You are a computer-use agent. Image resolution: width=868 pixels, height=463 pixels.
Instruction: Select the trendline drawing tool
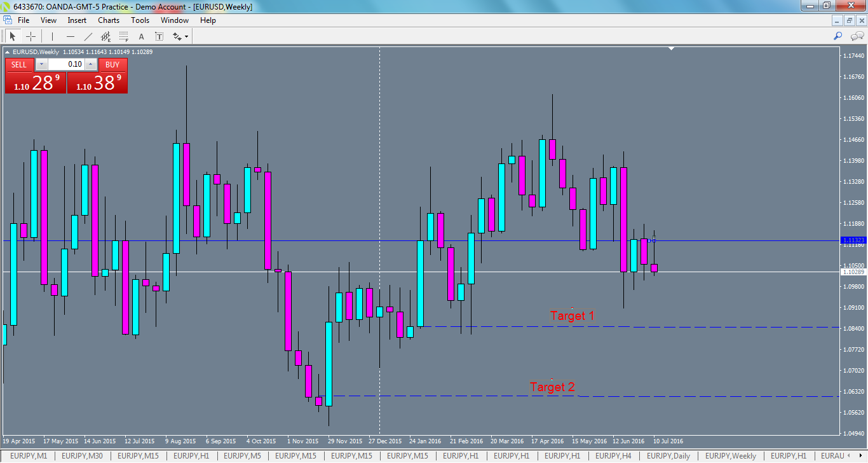[88, 36]
